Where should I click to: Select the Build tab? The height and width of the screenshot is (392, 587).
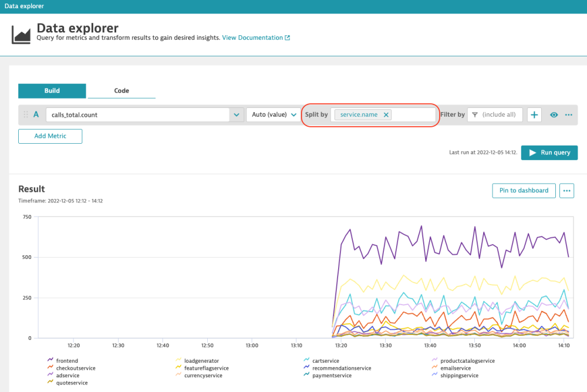tap(52, 90)
